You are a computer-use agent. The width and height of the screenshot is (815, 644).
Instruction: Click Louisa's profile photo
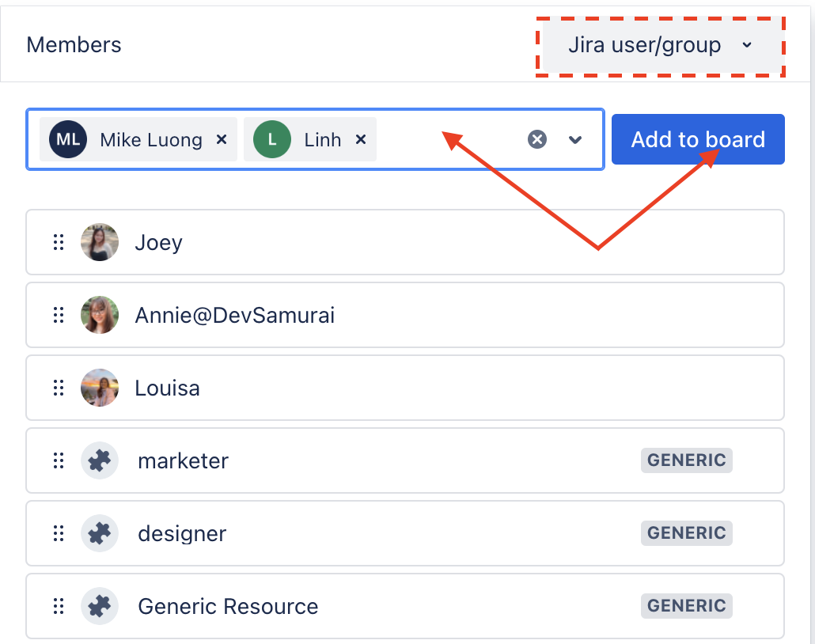(100, 388)
